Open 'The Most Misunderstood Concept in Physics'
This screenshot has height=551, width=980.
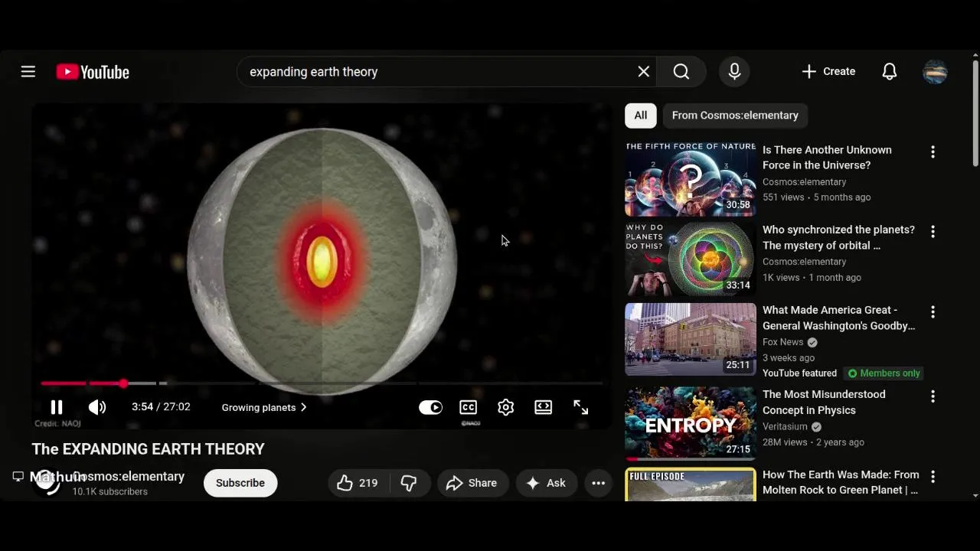(x=824, y=402)
